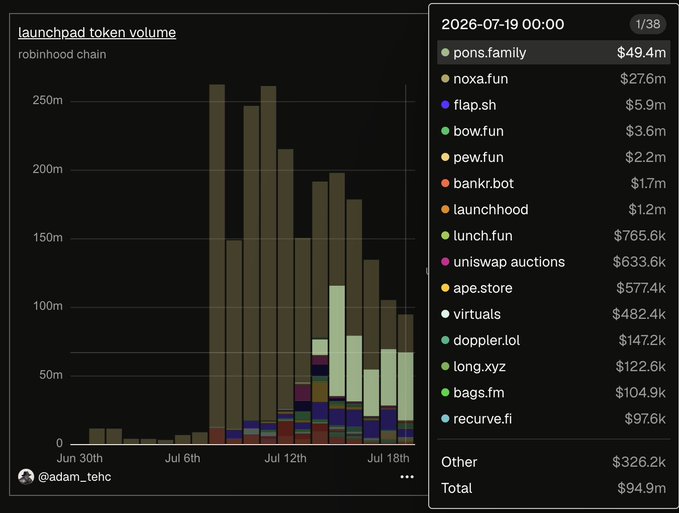Image resolution: width=679 pixels, height=513 pixels.
Task: Click the Jul 12th x-axis label
Action: (x=285, y=458)
